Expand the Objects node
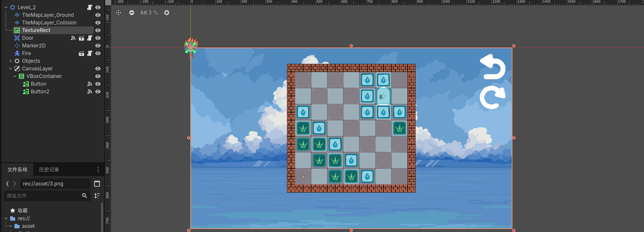The width and height of the screenshot is (644, 232). click(x=10, y=61)
